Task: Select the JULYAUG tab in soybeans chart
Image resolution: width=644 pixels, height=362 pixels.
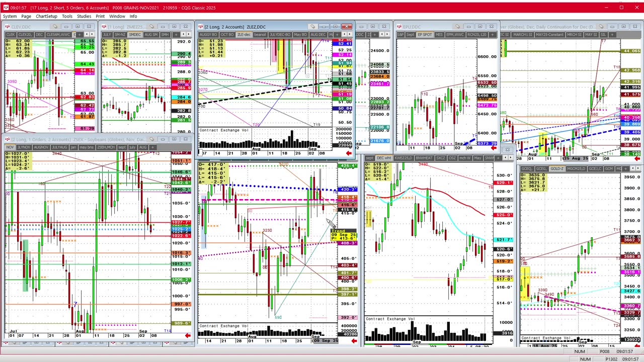Action: click(59, 147)
